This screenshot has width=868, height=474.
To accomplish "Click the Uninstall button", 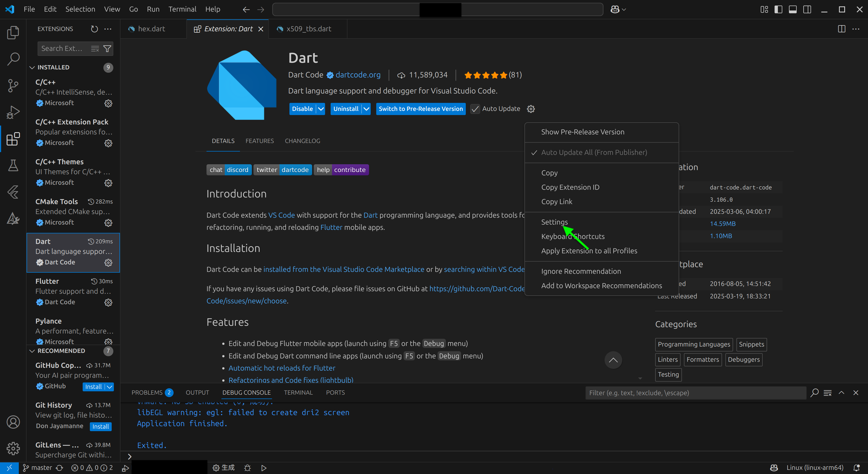I will point(346,109).
